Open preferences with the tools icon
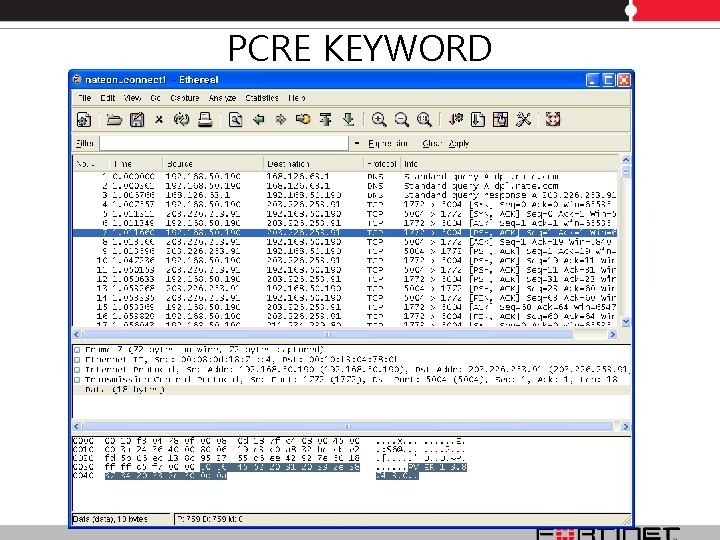720x540 pixels. (523, 120)
